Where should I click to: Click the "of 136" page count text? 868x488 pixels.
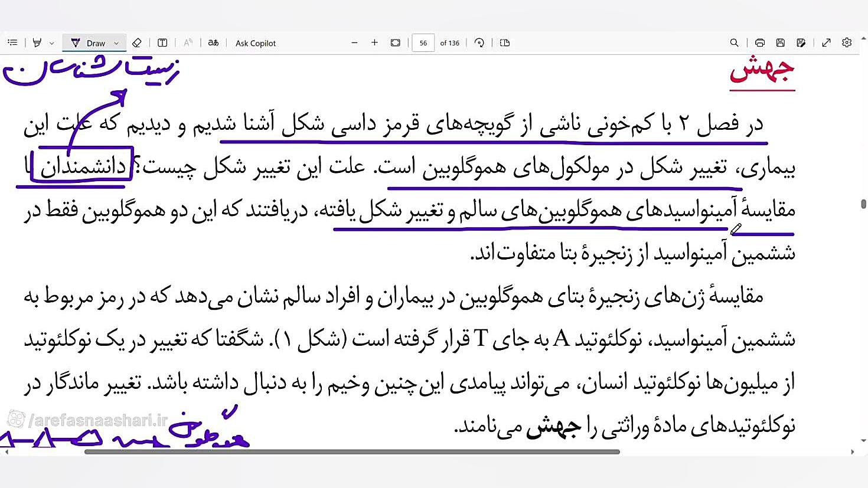tap(450, 43)
